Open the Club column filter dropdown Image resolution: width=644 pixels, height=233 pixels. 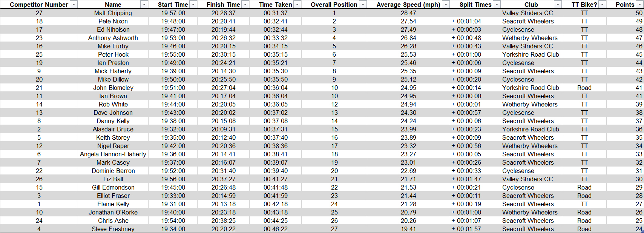[x=558, y=5]
